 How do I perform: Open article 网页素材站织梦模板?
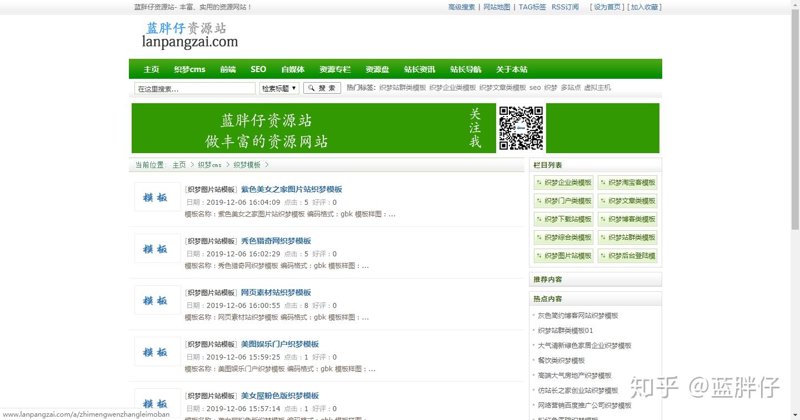[276, 292]
